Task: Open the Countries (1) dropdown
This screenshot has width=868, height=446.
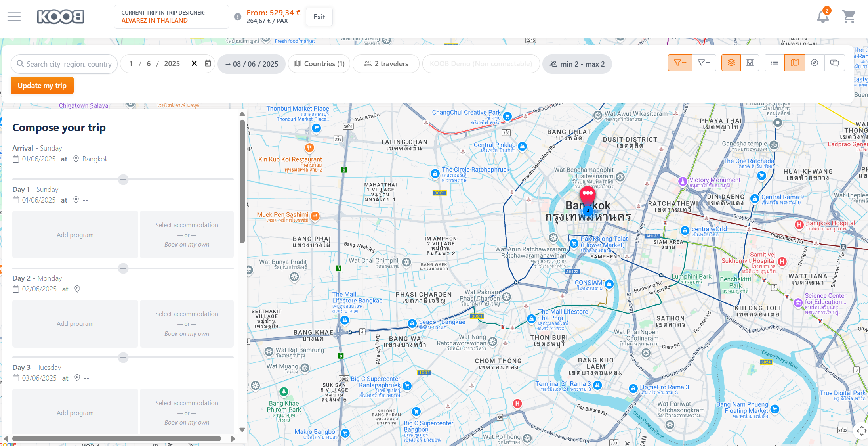Action: [x=319, y=64]
